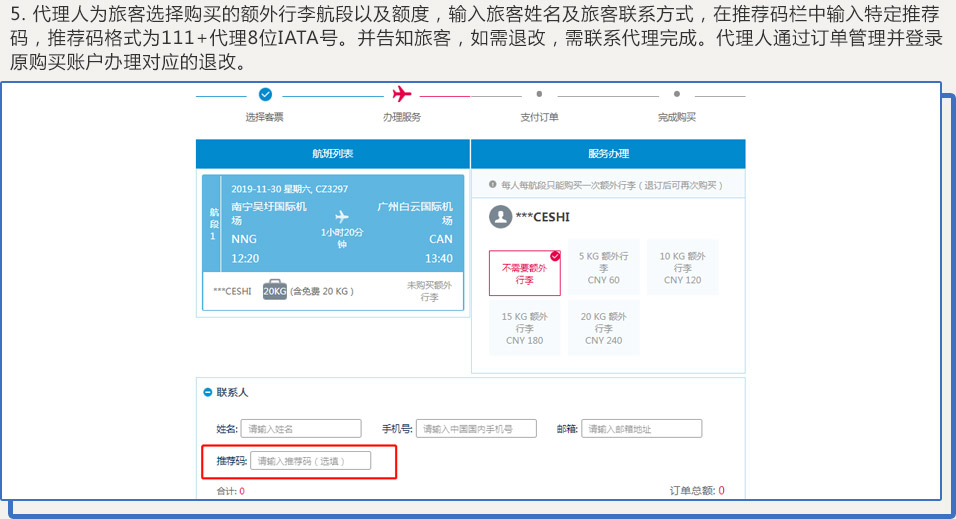The height and width of the screenshot is (519, 956).
Task: Open the 航班列表 header tab
Action: tap(332, 154)
